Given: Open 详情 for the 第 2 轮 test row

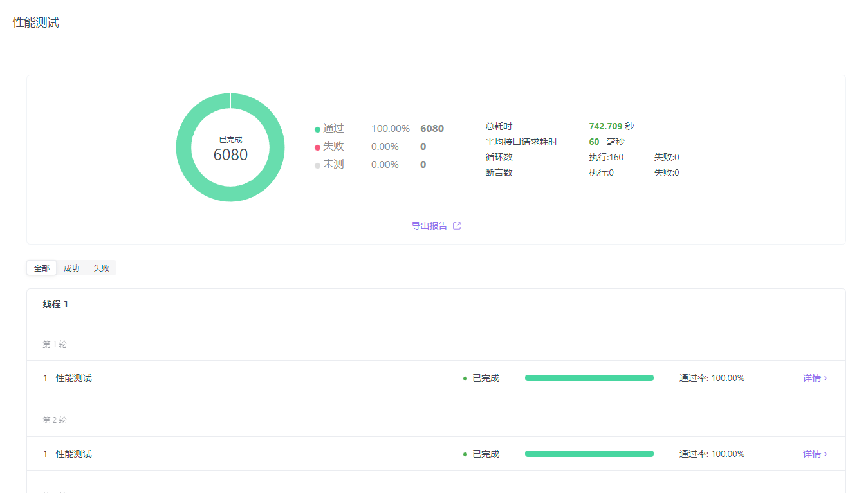Looking at the screenshot, I should pos(815,454).
